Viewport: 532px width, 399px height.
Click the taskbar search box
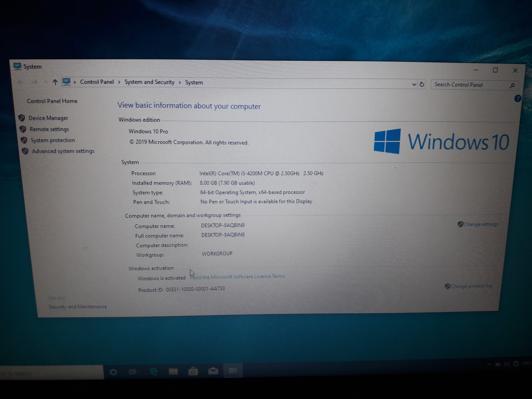(51, 373)
